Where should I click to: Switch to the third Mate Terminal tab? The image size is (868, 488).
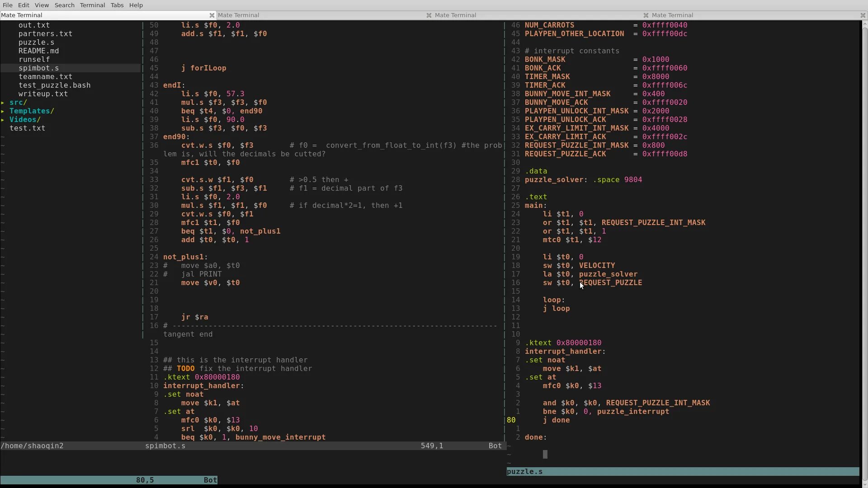tap(455, 15)
